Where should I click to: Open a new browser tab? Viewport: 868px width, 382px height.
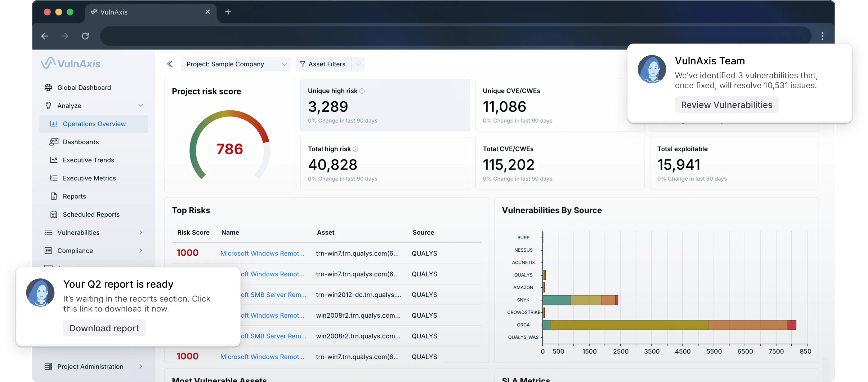[228, 12]
